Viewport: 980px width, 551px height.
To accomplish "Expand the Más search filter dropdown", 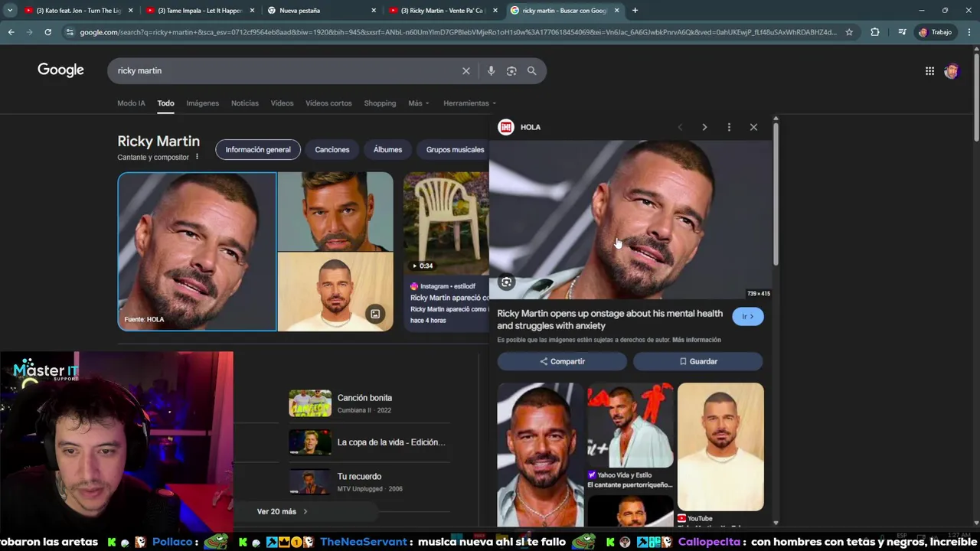I will coord(419,103).
